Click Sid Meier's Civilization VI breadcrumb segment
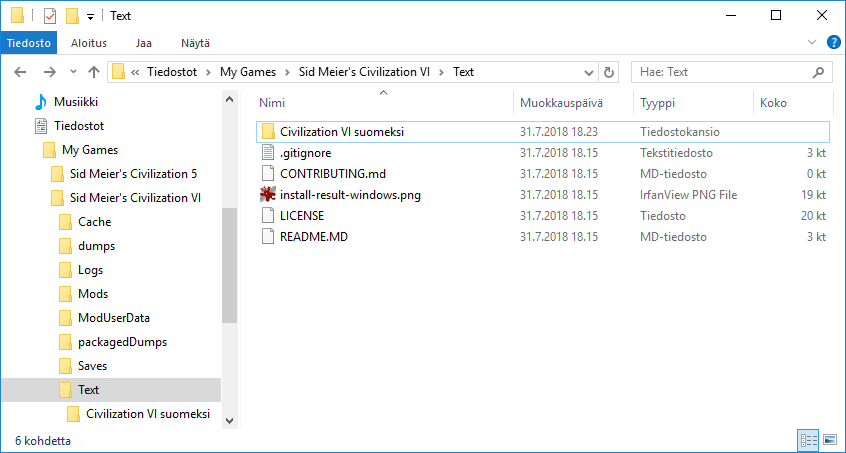The image size is (846, 453). tap(364, 72)
